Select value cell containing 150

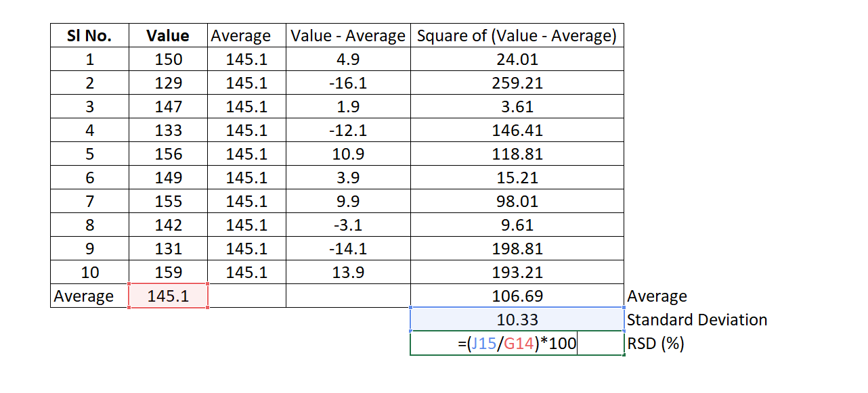click(x=168, y=59)
